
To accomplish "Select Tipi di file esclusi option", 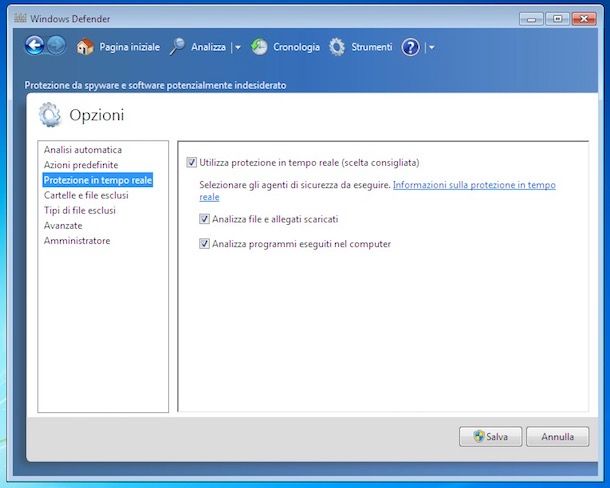I will pyautogui.click(x=80, y=211).
